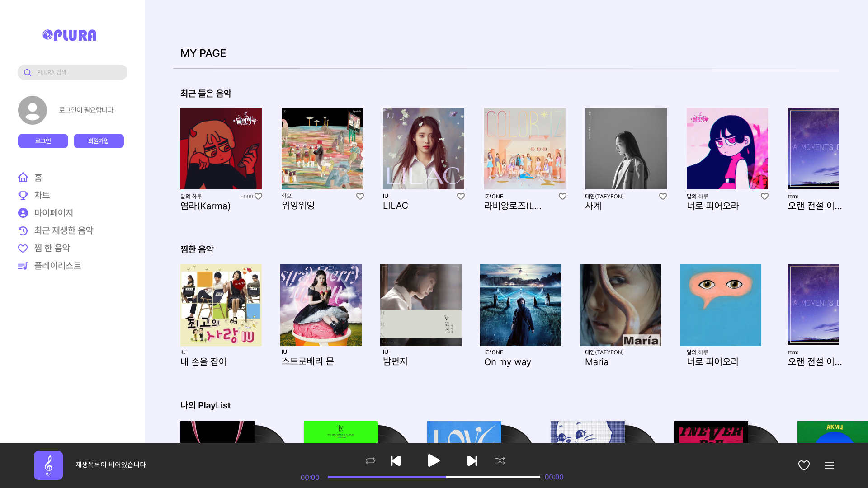Viewport: 868px width, 488px height.
Task: Click the play button in player bar
Action: [434, 460]
